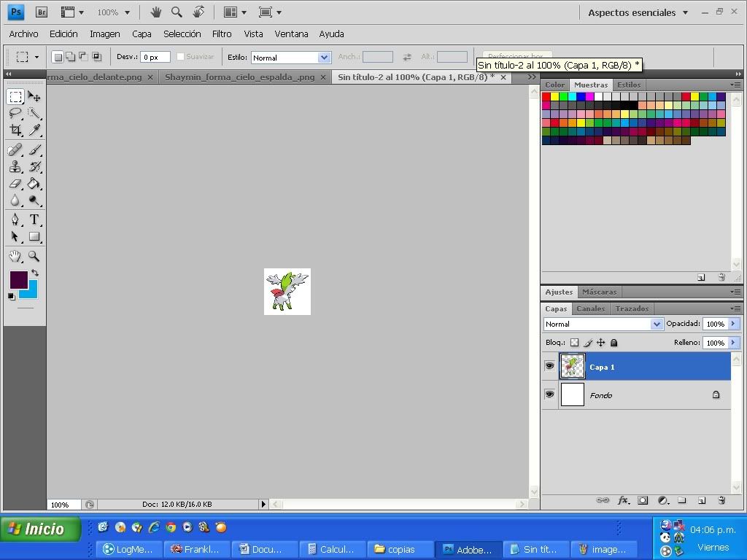Image resolution: width=747 pixels, height=560 pixels.
Task: Select the Type tool
Action: [34, 219]
